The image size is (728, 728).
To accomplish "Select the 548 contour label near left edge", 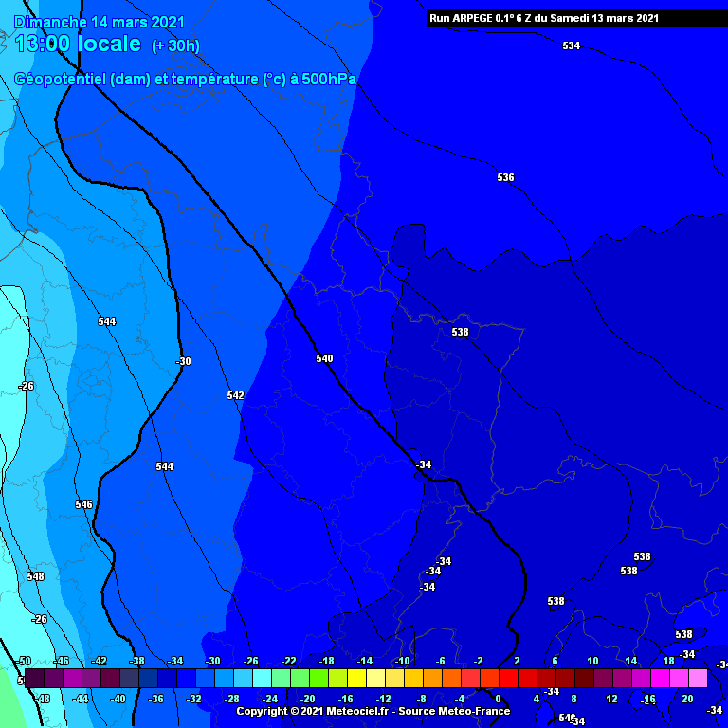I will pyautogui.click(x=36, y=576).
